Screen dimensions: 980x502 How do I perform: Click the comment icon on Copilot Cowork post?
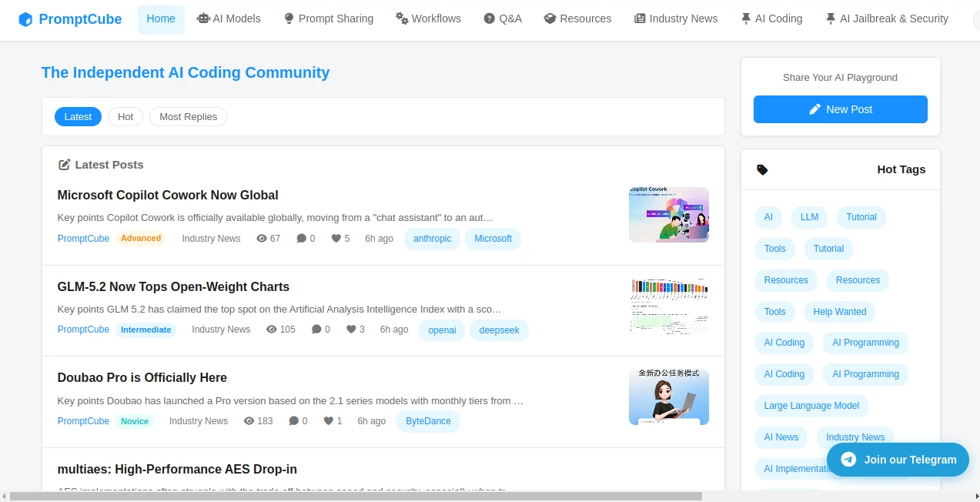pyautogui.click(x=301, y=239)
